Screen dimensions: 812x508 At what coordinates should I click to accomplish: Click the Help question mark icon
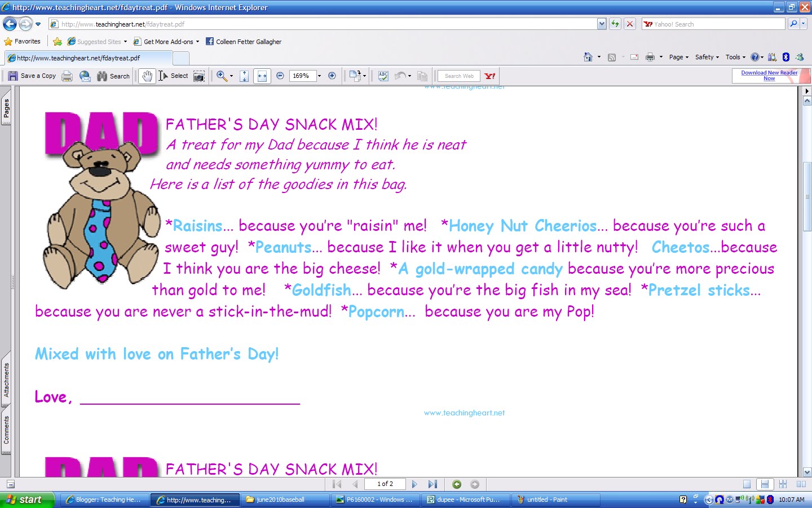pyautogui.click(x=755, y=57)
